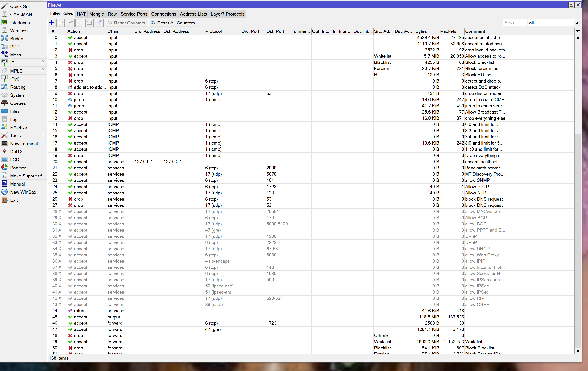Open the Address Lists tab

[x=193, y=14]
